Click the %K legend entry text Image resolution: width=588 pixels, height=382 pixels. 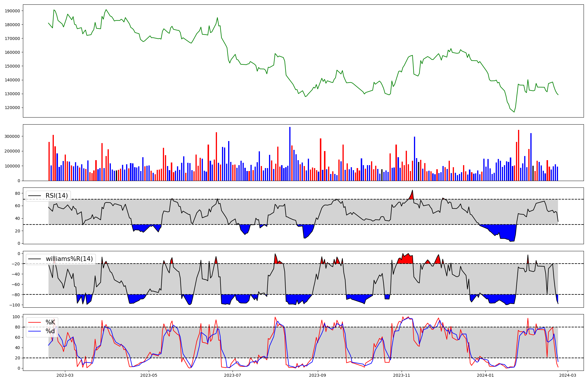point(50,322)
